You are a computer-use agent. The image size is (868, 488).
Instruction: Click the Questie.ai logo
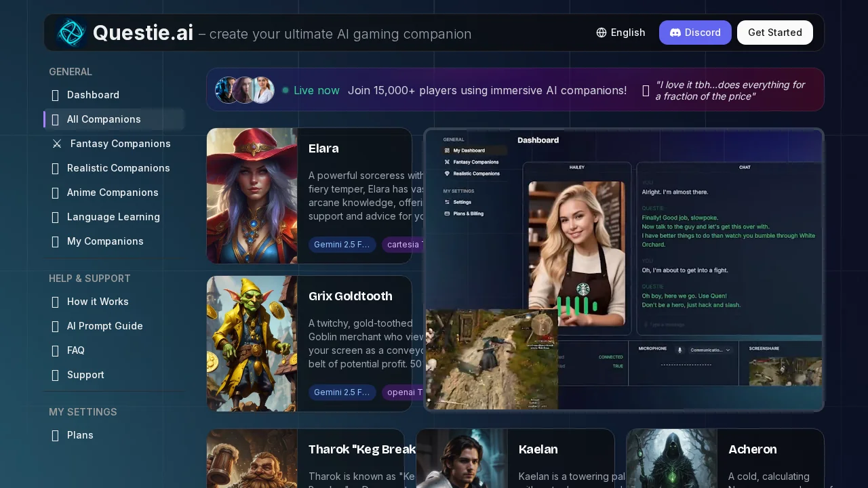click(71, 32)
